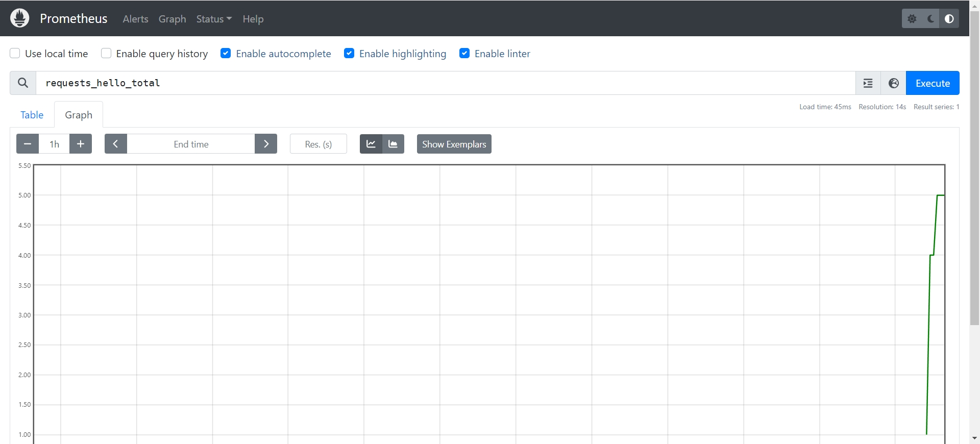The width and height of the screenshot is (980, 444).
Task: Select browser-preferred theme contrast icon
Action: pos(949,19)
